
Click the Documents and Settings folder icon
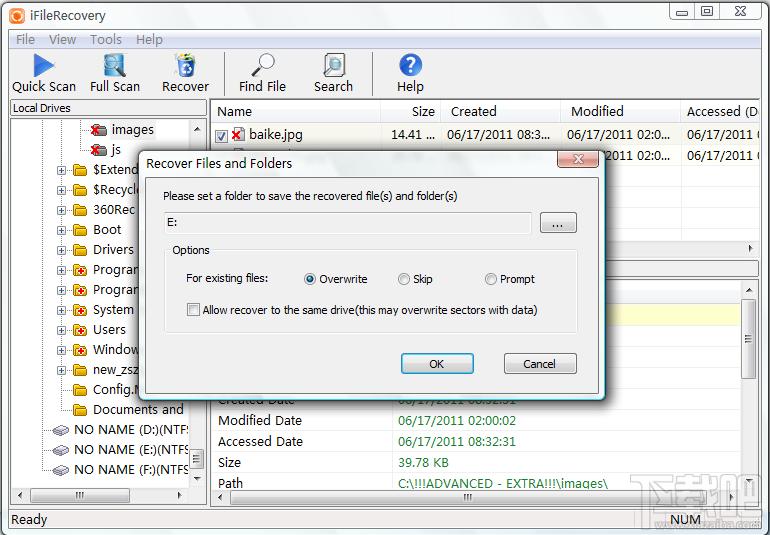(x=80, y=410)
